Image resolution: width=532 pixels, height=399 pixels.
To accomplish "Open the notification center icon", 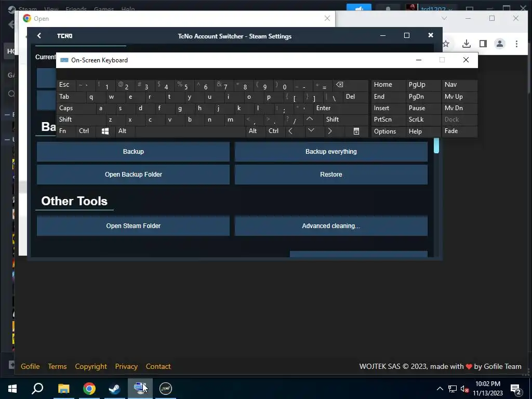I will (516, 389).
